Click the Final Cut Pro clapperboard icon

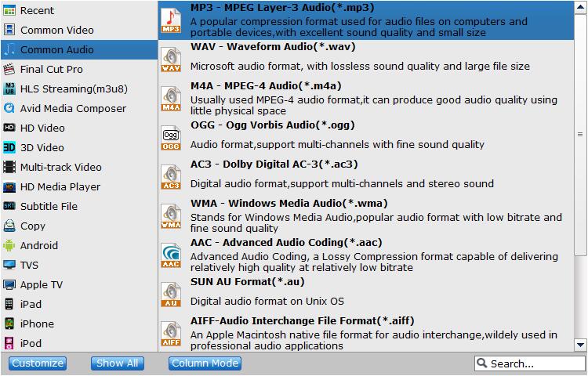pyautogui.click(x=9, y=69)
